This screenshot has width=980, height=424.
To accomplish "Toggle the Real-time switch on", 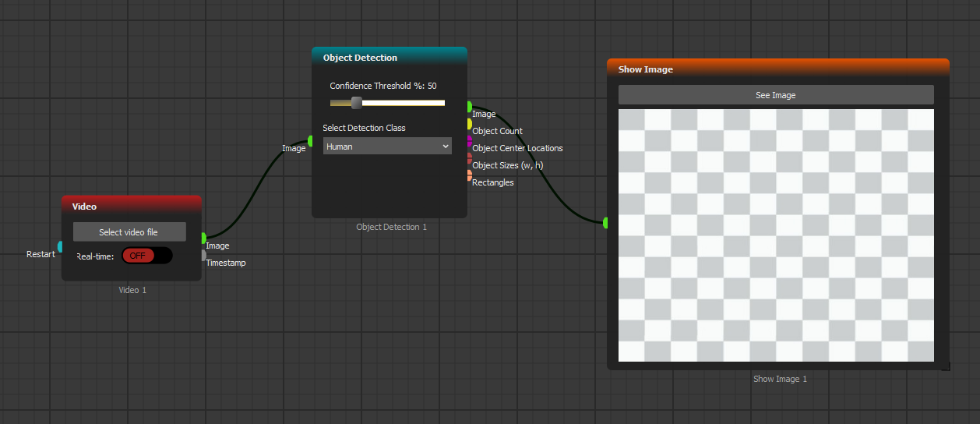I will 146,256.
